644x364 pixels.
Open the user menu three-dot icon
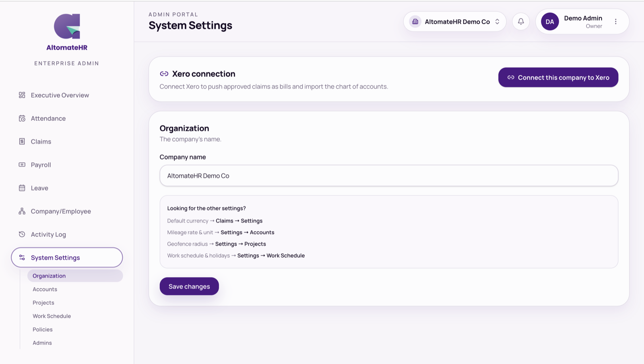pos(615,22)
